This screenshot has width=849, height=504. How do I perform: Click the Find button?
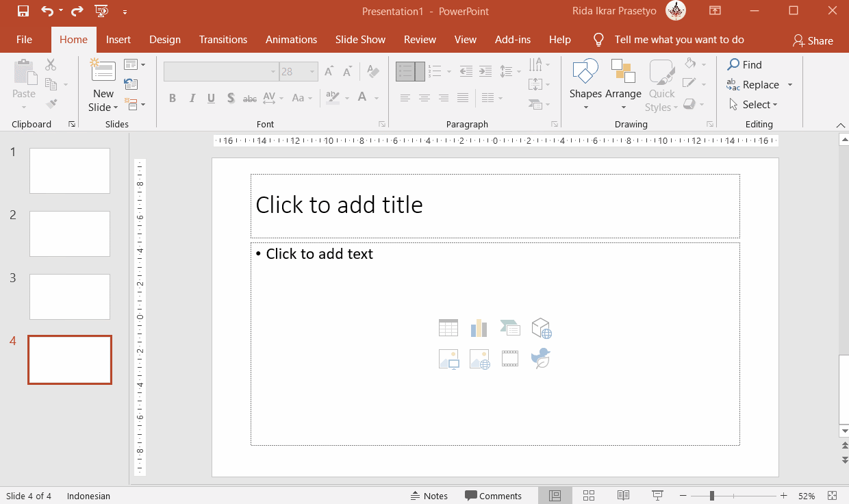tap(745, 65)
